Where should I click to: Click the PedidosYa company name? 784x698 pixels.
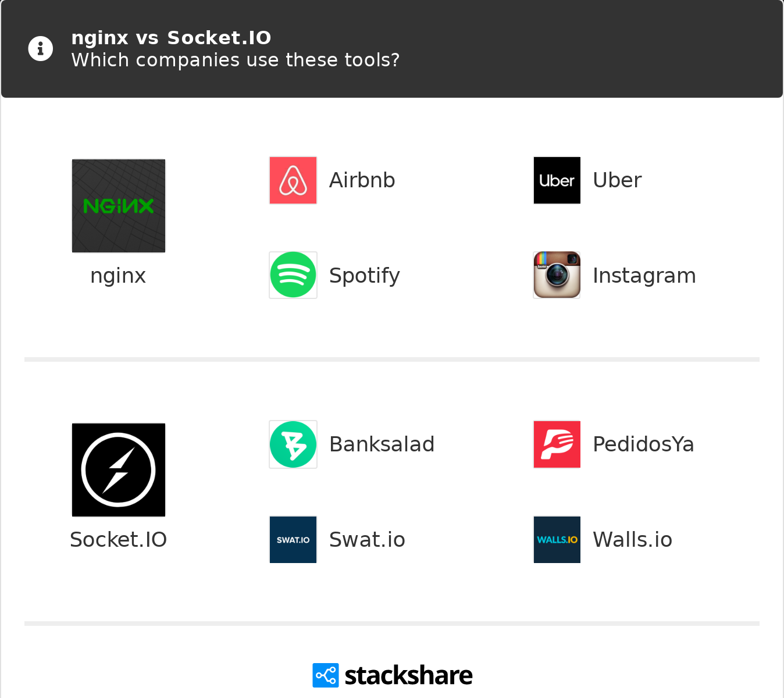tap(643, 444)
